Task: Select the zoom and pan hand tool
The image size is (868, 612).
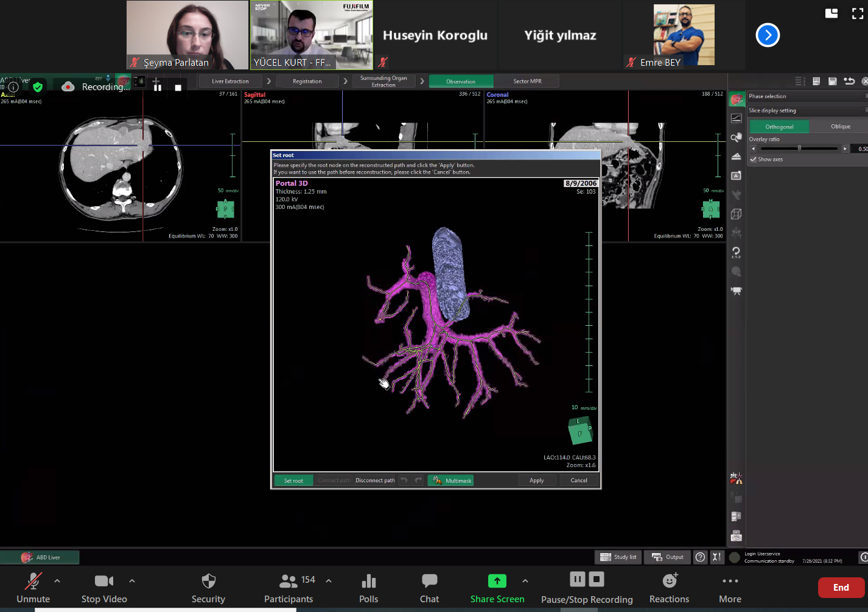Action: pos(737,138)
